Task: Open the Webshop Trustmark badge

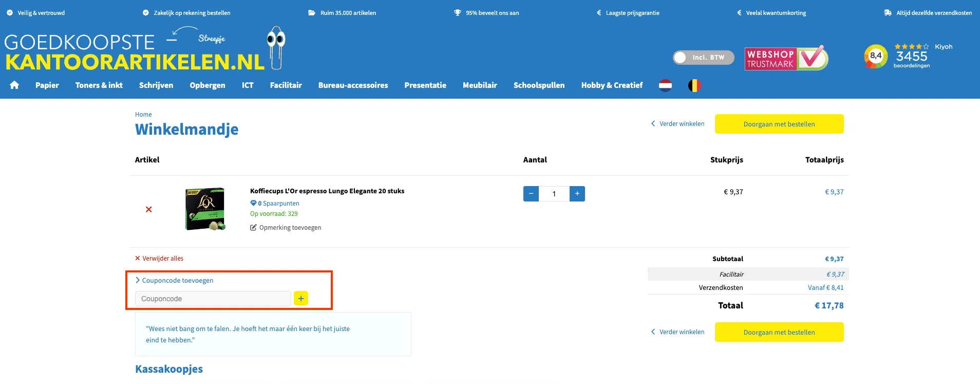Action: [786, 58]
